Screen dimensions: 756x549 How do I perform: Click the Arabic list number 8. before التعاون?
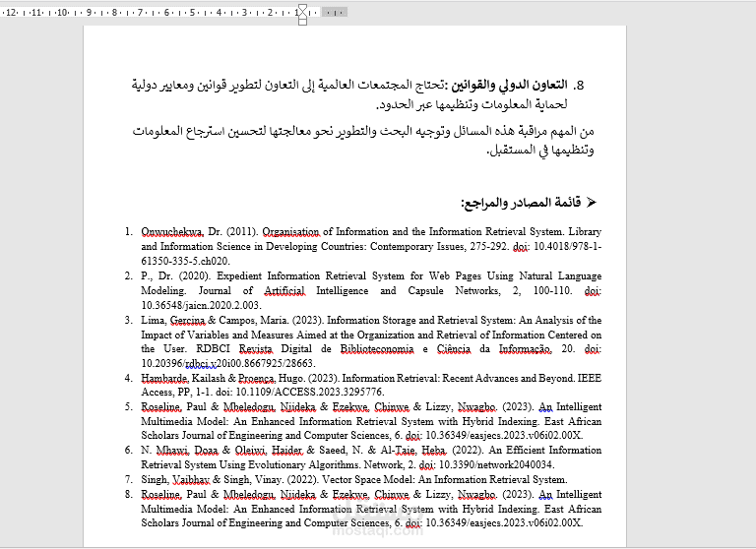pos(579,86)
